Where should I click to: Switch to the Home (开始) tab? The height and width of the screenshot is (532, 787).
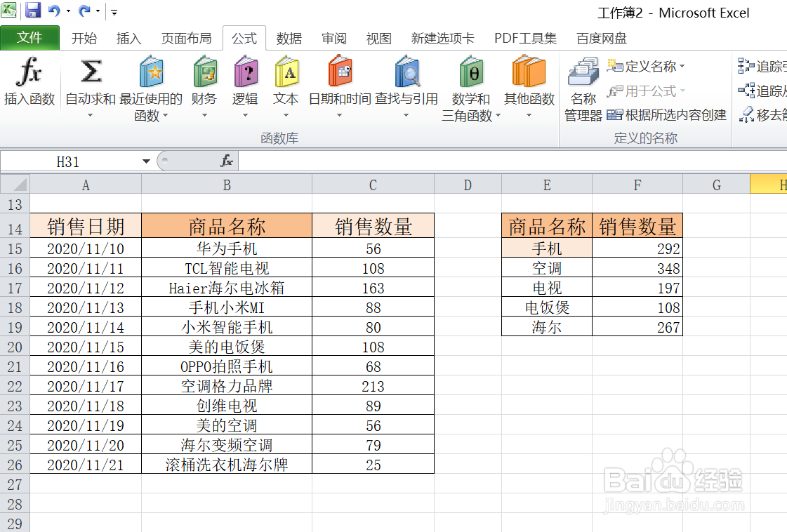84,38
